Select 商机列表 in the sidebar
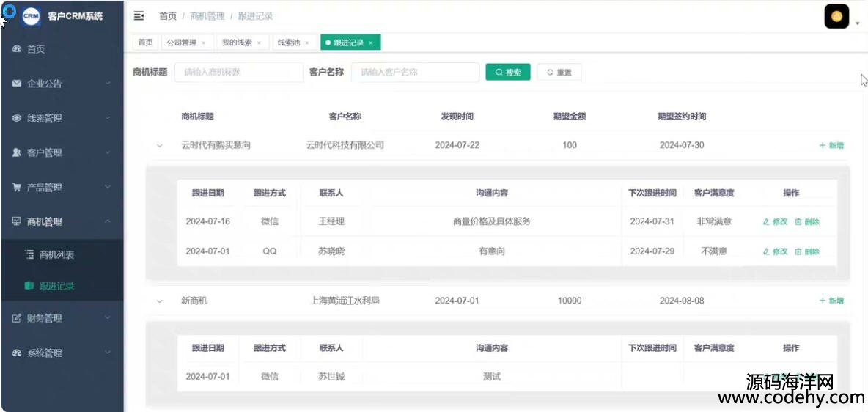The width and height of the screenshot is (868, 412). [x=56, y=255]
